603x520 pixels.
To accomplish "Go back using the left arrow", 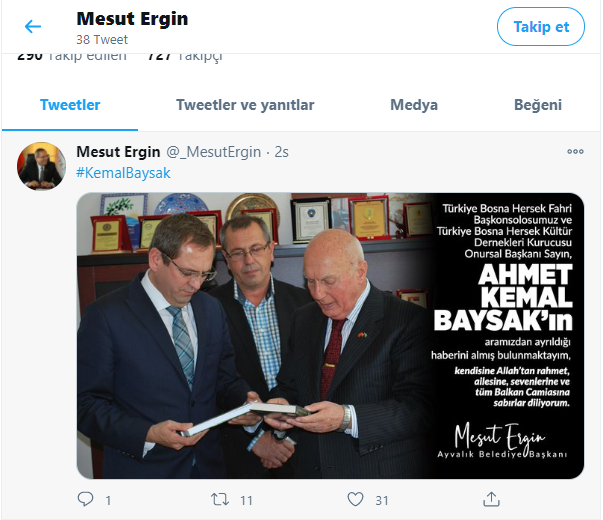I will [x=33, y=27].
